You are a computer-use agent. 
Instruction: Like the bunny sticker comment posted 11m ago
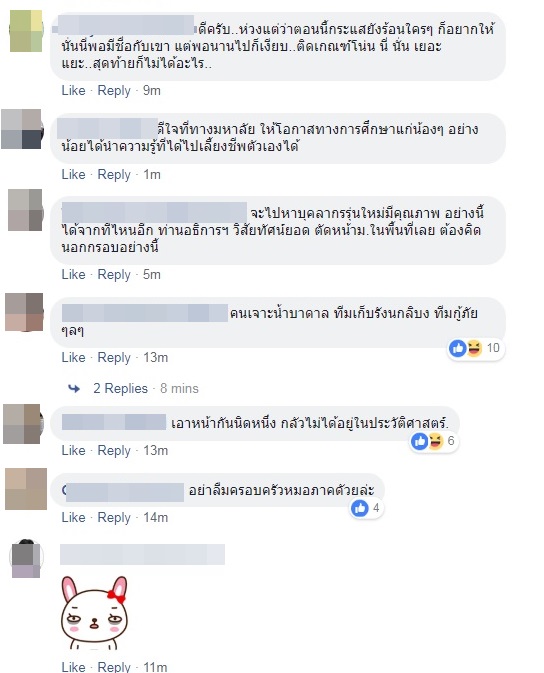click(x=73, y=667)
